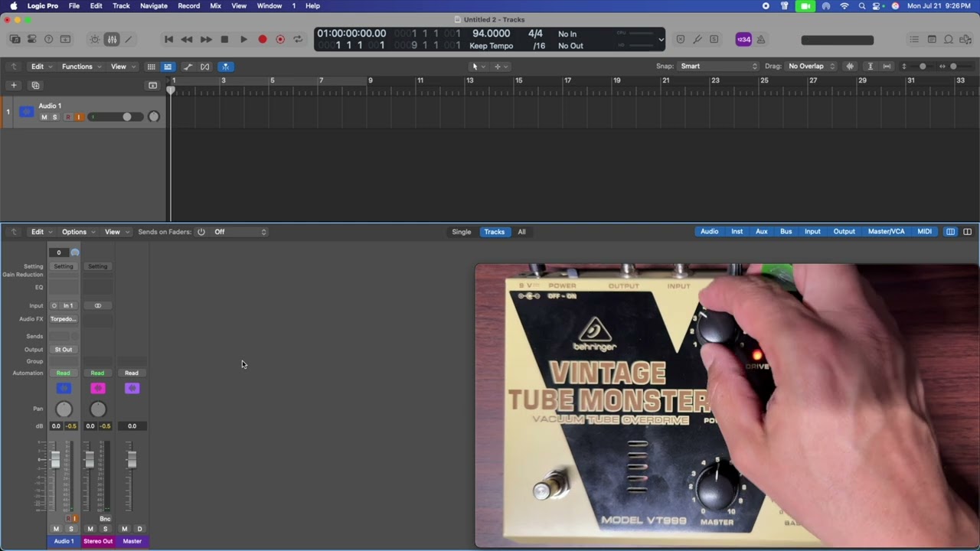Filter mixer by Audio channel strips
Viewport: 980px width, 551px height.
click(709, 232)
